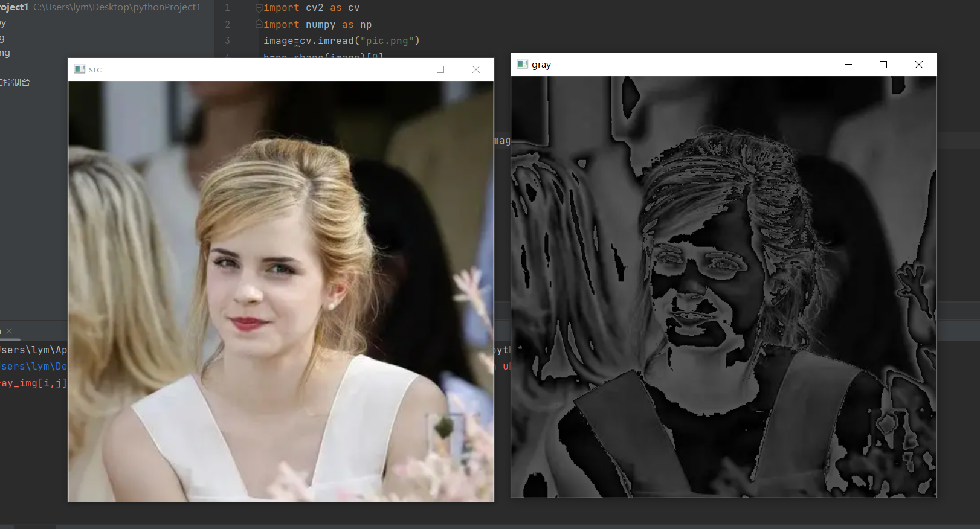Close the gray image window

(x=919, y=65)
